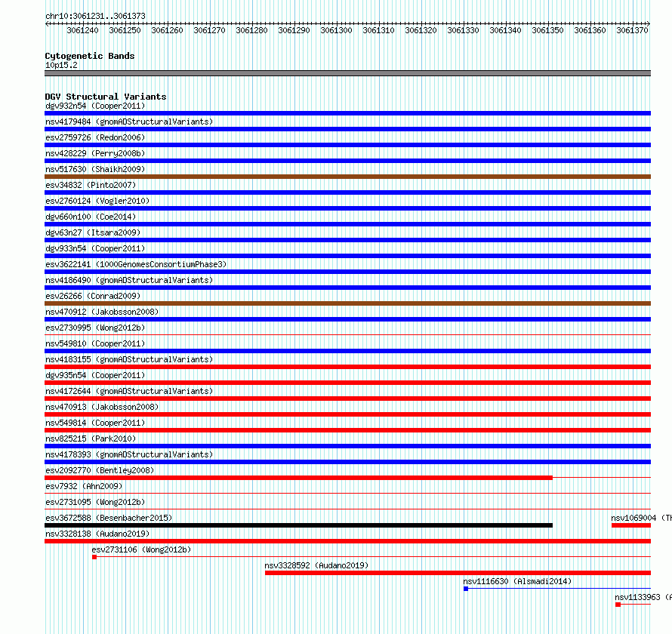Click ruler position 3061330
The height and width of the screenshot is (634, 672).
pos(464,30)
